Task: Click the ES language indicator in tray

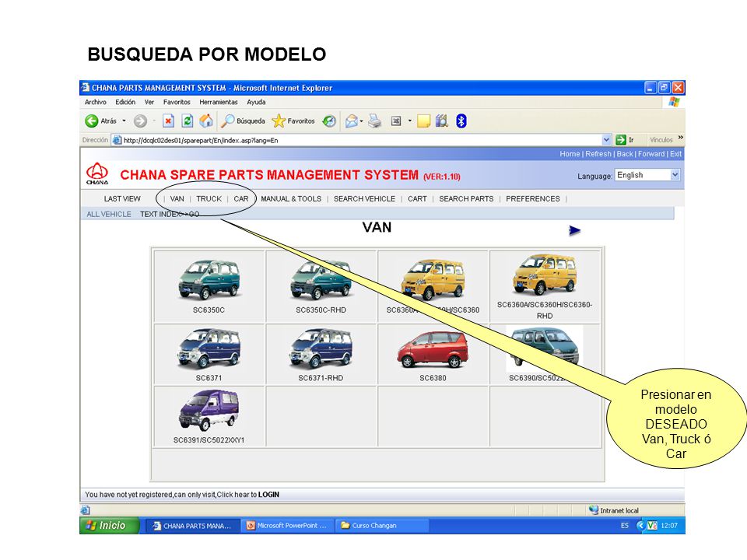Action: click(x=625, y=526)
